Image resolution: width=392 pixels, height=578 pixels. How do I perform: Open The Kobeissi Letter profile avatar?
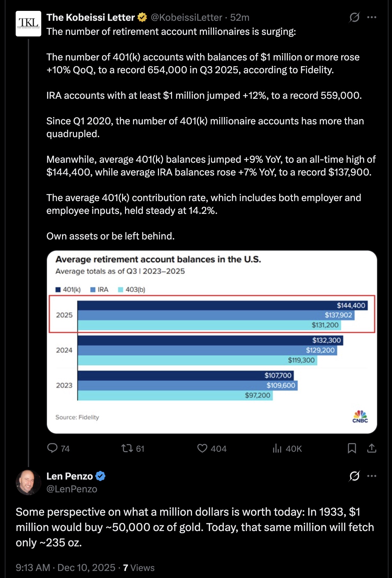click(x=28, y=24)
